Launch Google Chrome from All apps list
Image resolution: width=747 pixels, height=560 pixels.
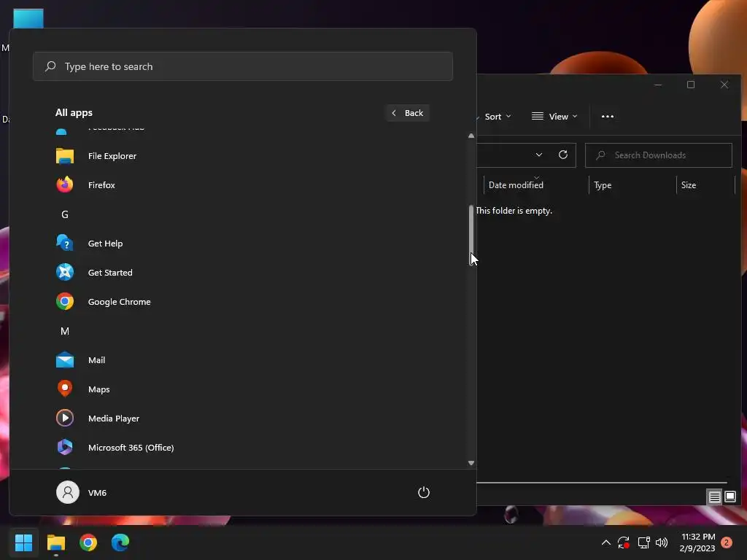[243, 302]
